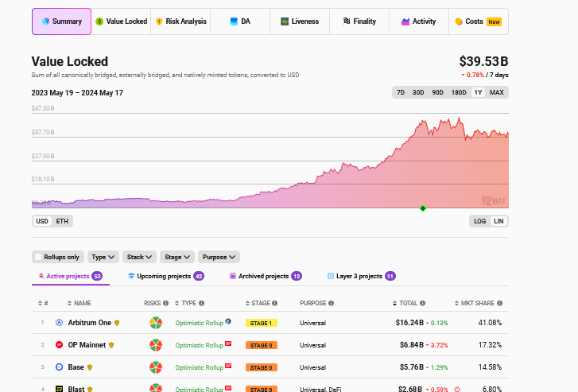This screenshot has height=392, width=578.
Task: Click the TOTAL column info icon
Action: [x=422, y=303]
